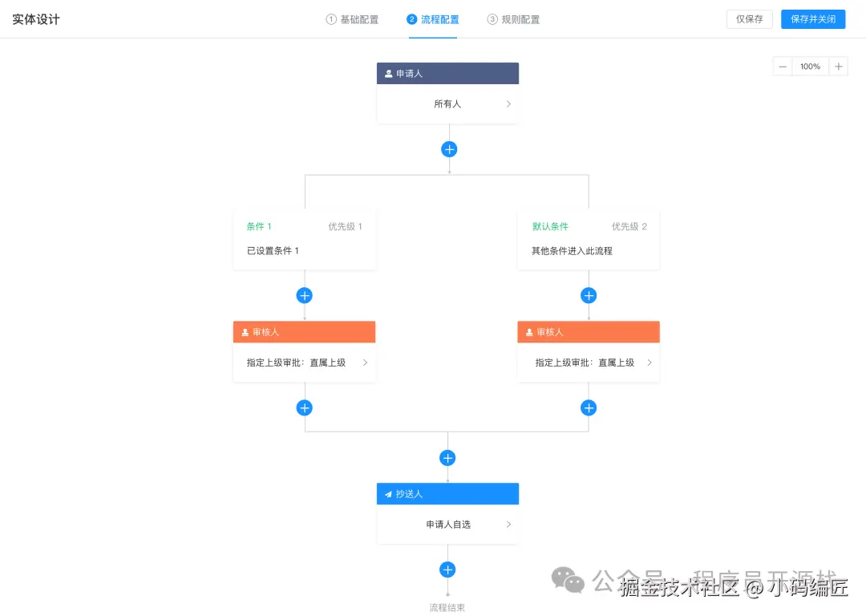The width and height of the screenshot is (866, 616).
Task: Click the plus icon under 条件 1
Action: point(304,295)
